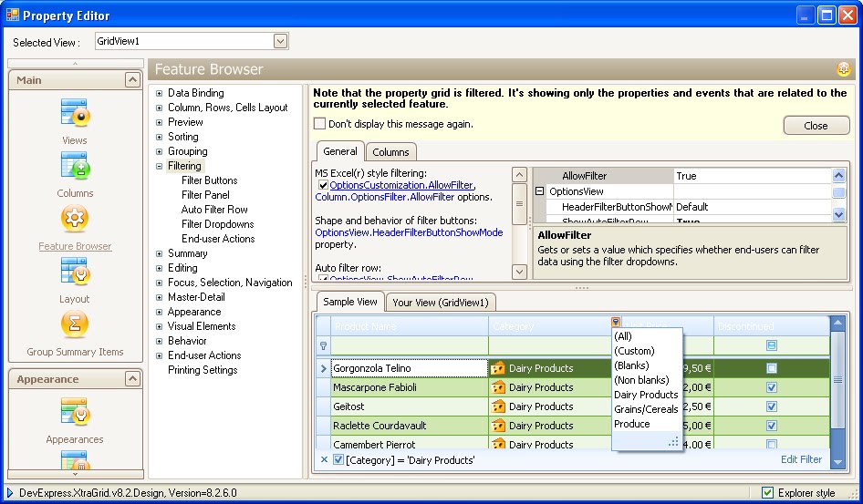The width and height of the screenshot is (863, 504).
Task: Click the status bar arrow icon
Action: [9, 493]
